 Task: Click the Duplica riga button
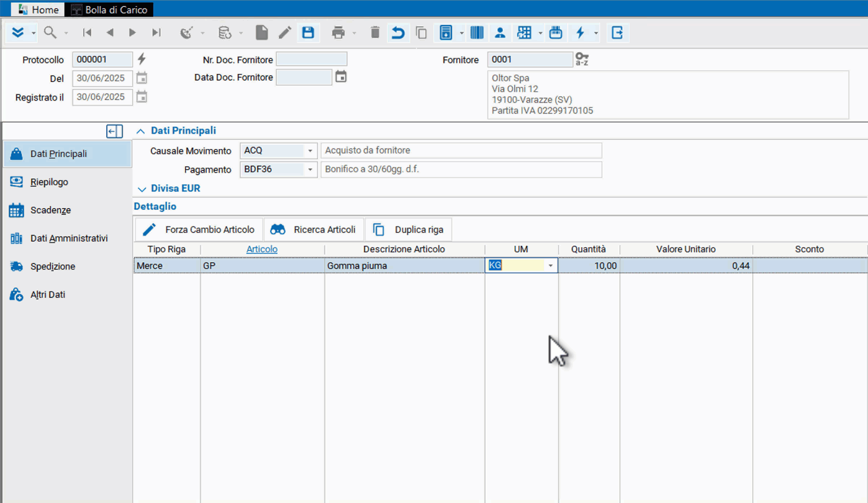tap(409, 230)
